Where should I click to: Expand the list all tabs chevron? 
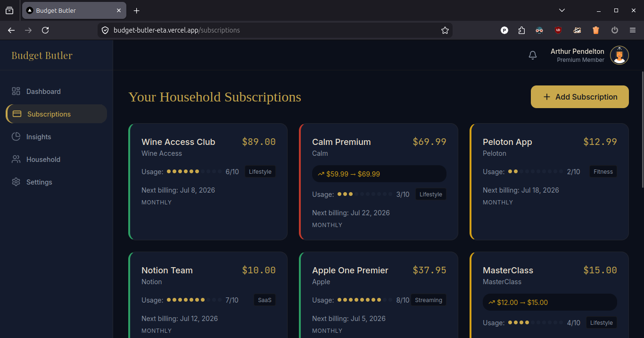tap(562, 10)
